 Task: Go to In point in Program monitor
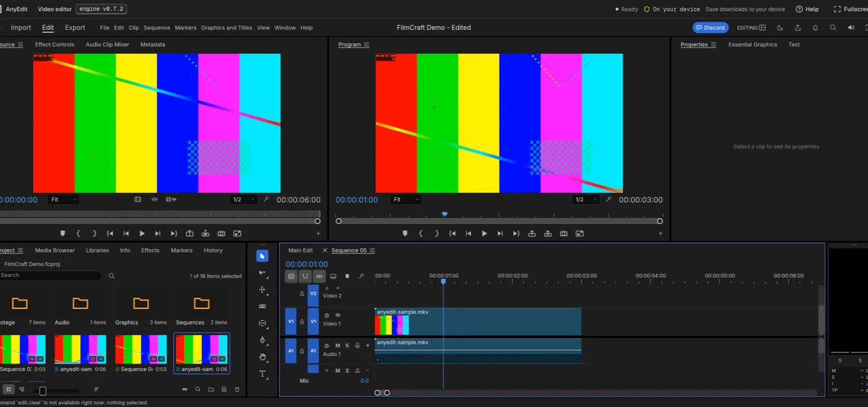coord(453,234)
